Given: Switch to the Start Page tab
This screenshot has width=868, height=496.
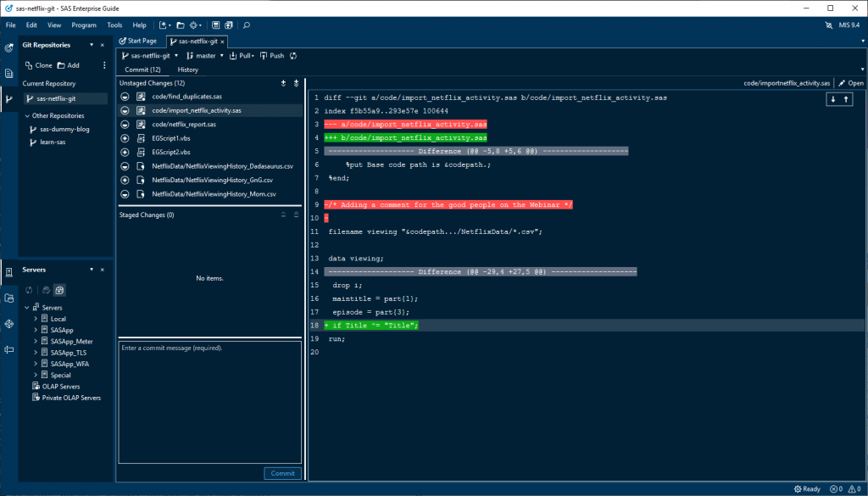Looking at the screenshot, I should pos(138,41).
